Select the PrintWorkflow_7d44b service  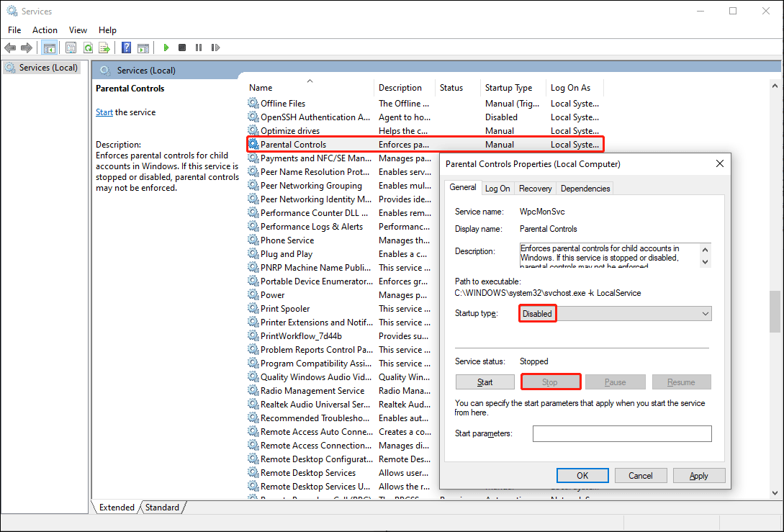click(x=301, y=336)
